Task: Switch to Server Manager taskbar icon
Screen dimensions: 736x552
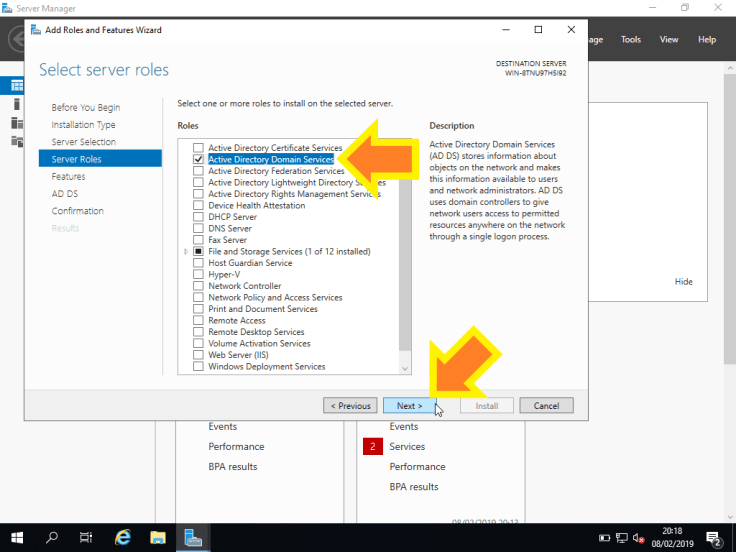Action: (192, 538)
